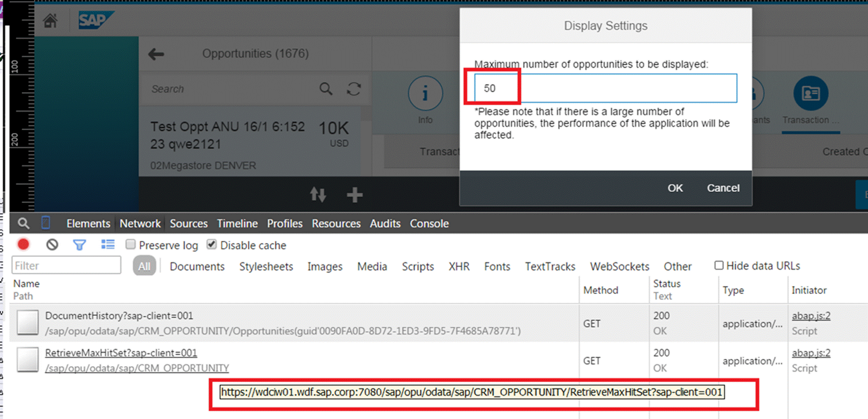
Task: Open abap.js:2 initiator for RetrieveMaxHitSet
Action: [811, 353]
